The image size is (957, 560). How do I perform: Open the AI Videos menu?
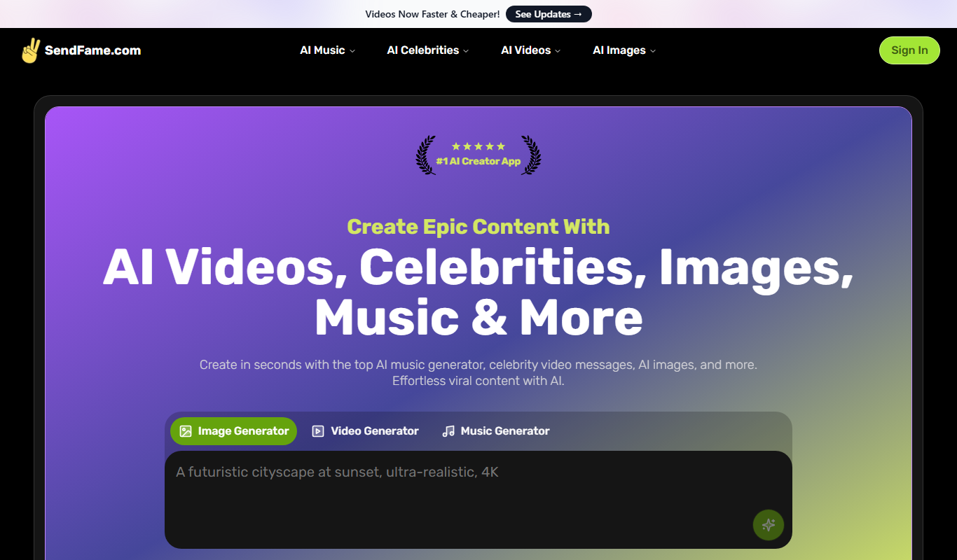pyautogui.click(x=531, y=50)
